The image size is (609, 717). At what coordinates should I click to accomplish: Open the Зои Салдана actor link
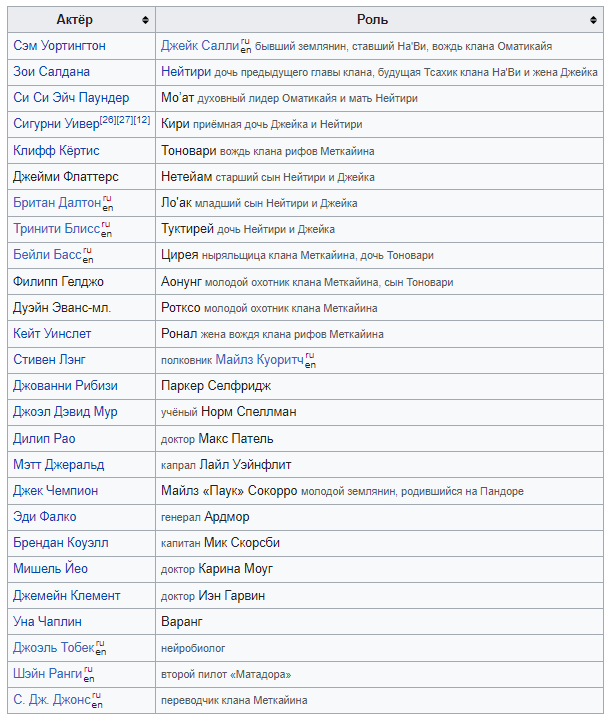point(51,72)
